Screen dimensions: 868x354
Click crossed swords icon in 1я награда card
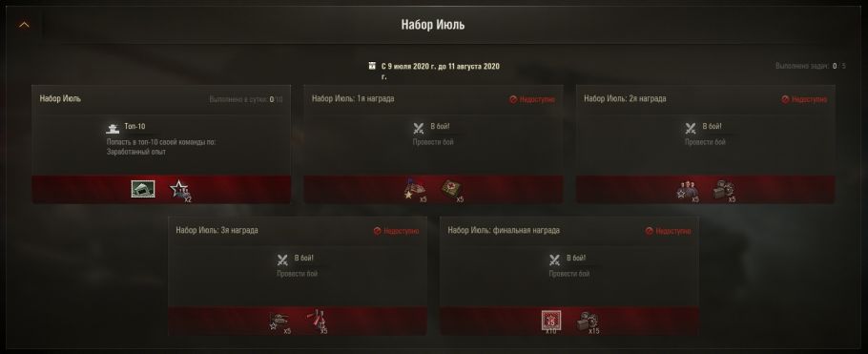(x=419, y=129)
